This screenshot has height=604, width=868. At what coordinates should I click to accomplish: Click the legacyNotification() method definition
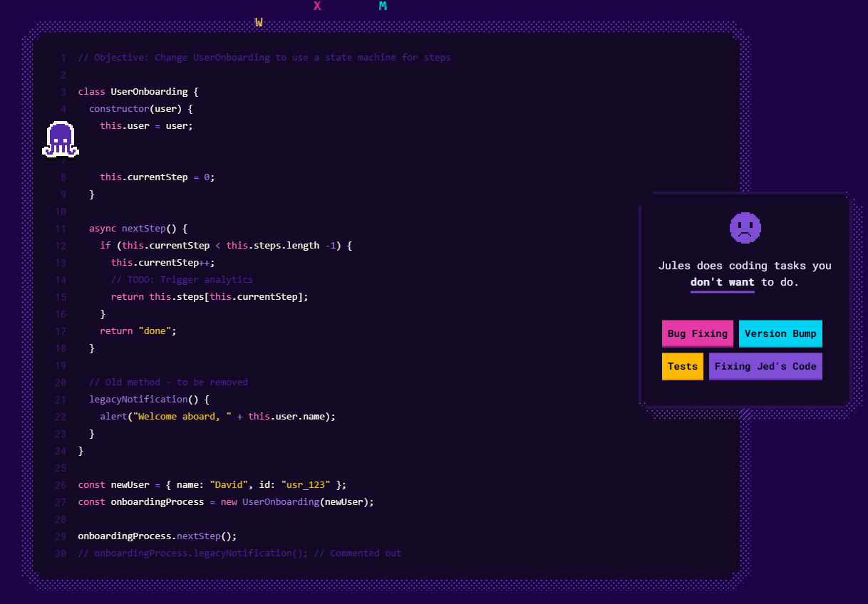pyautogui.click(x=149, y=400)
